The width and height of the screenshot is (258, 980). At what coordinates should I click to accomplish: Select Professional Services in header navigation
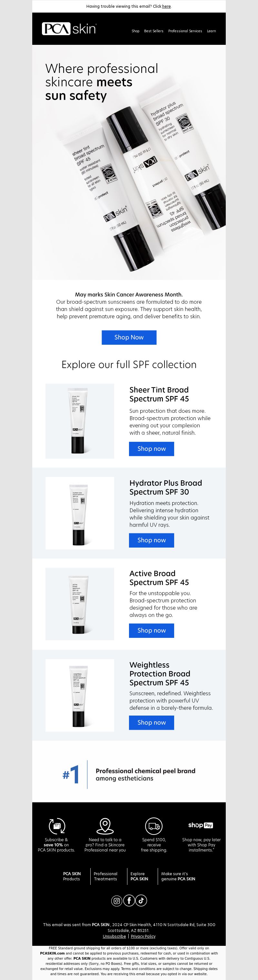pos(185,31)
